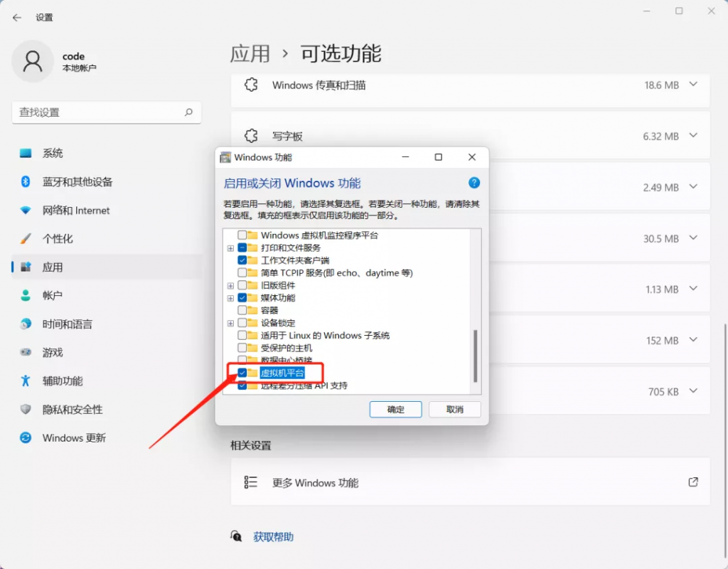Toggle the 打印和文件服务 checkbox
The width and height of the screenshot is (728, 569).
[242, 248]
